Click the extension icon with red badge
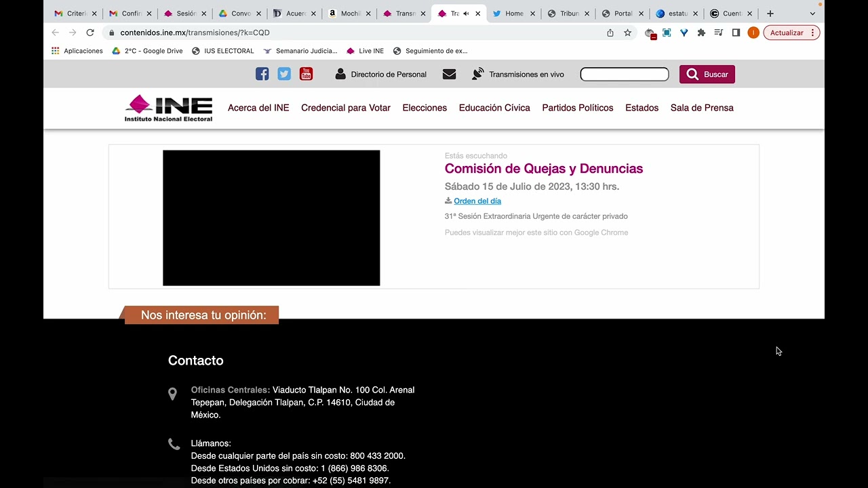868x488 pixels. click(x=650, y=33)
